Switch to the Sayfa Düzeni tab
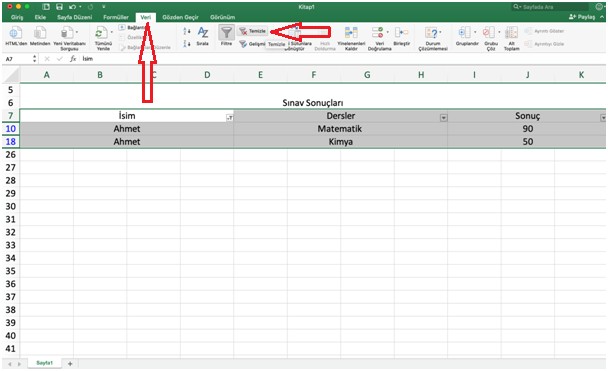608x371 pixels. coord(74,17)
